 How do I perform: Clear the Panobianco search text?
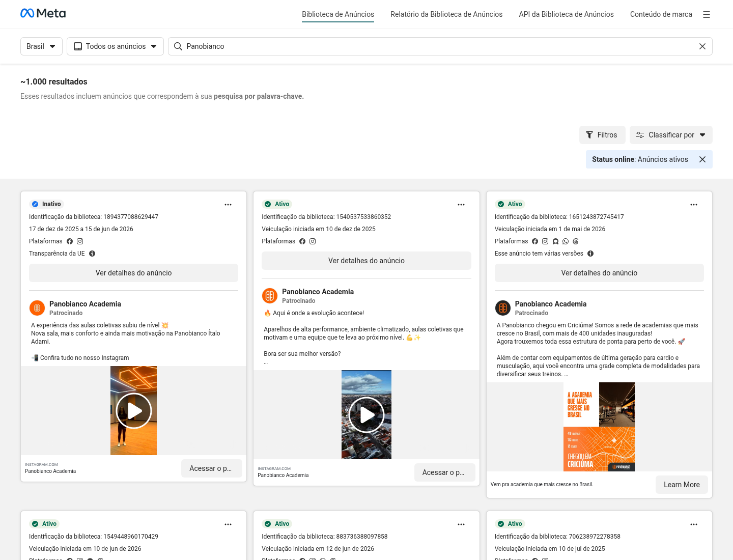pos(702,46)
